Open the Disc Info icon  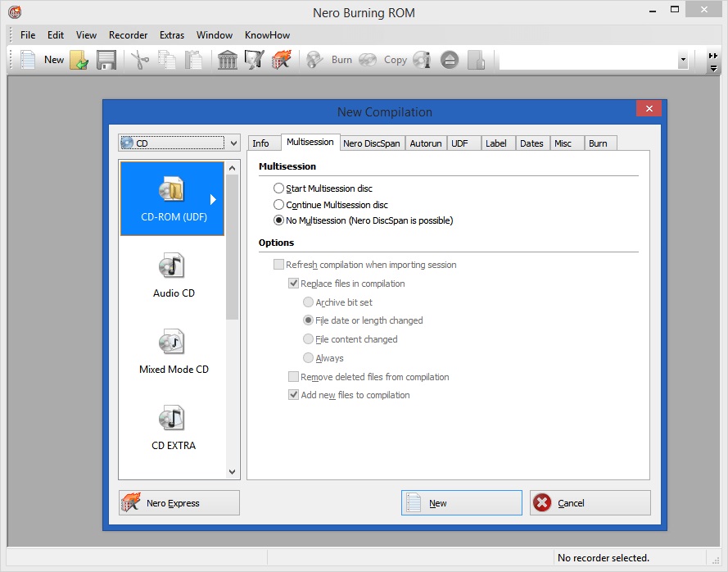422,60
